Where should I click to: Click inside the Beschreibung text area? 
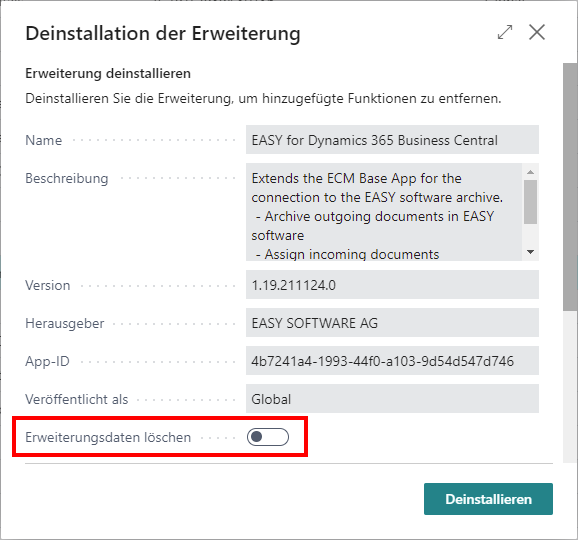point(384,212)
